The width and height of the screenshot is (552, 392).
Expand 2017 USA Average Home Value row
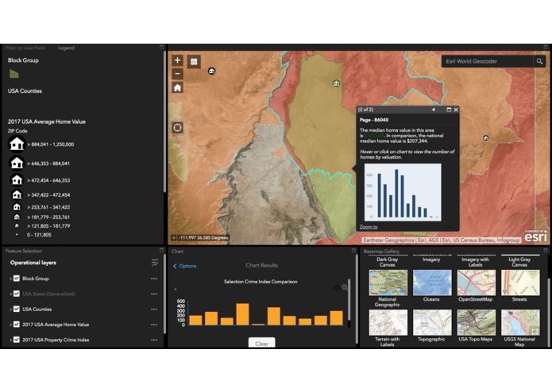(x=11, y=325)
